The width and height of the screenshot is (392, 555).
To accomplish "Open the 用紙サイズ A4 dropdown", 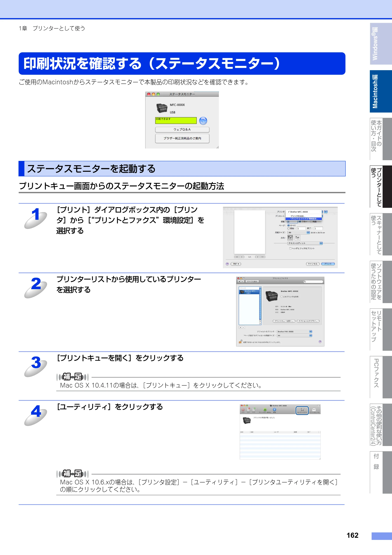I will coord(299,233).
